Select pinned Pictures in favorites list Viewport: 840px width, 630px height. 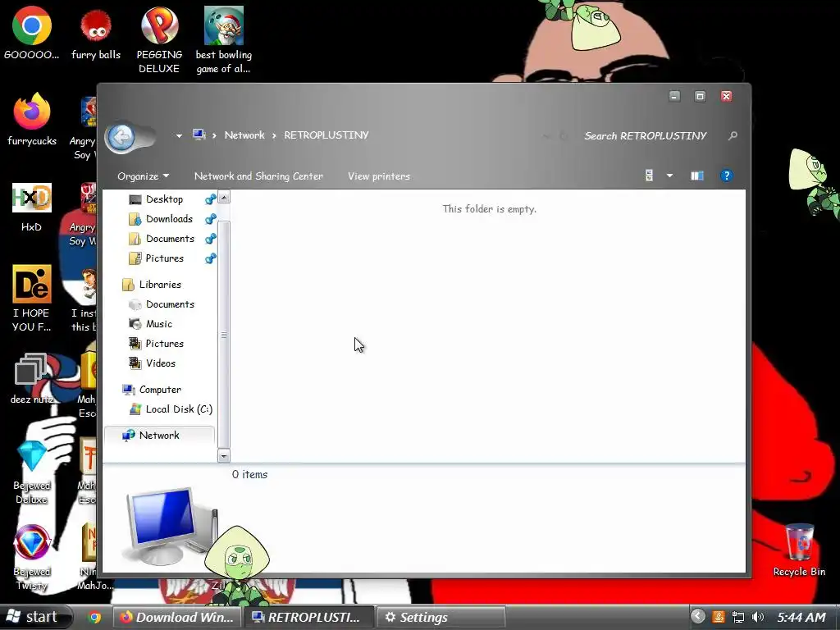[x=157, y=258]
